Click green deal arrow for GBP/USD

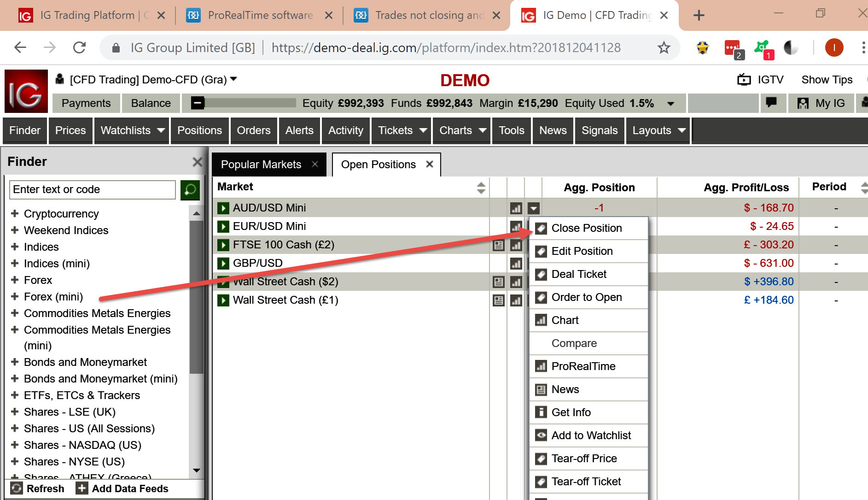[223, 264]
